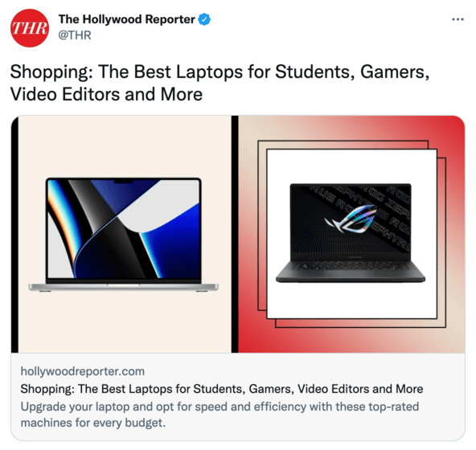
Task: Click the MacBook silver base in image
Action: [x=123, y=287]
